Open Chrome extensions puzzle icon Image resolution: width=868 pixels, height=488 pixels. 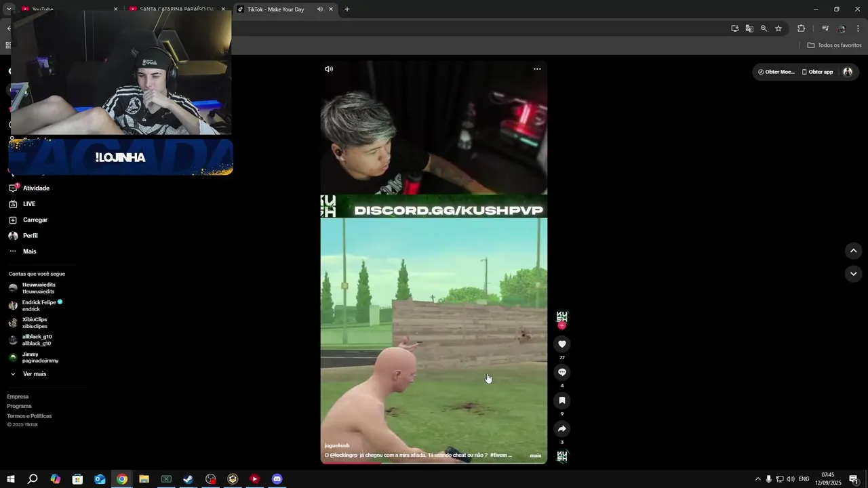(802, 28)
